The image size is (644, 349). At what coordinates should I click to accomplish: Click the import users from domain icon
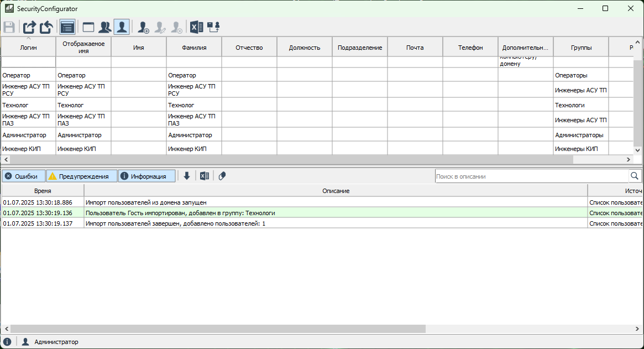(x=213, y=27)
